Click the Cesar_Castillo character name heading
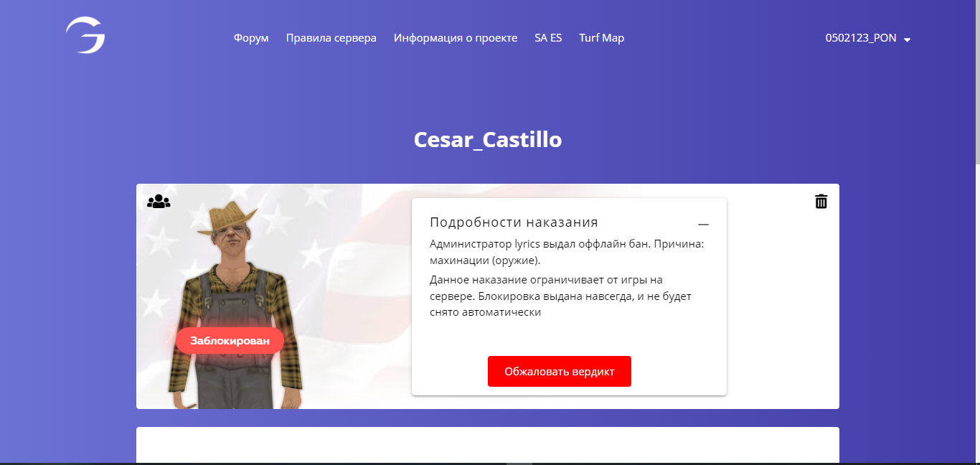980x465 pixels. coord(488,139)
